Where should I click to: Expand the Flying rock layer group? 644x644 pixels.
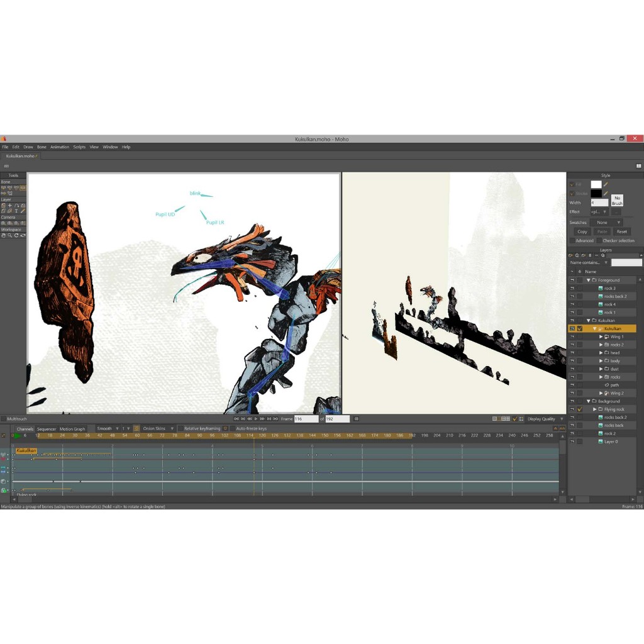tap(595, 409)
